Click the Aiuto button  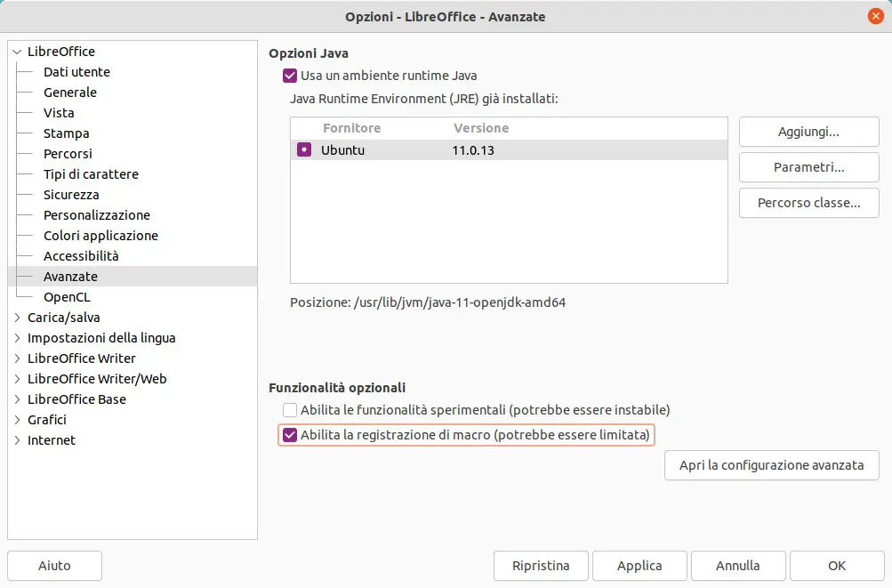click(54, 566)
